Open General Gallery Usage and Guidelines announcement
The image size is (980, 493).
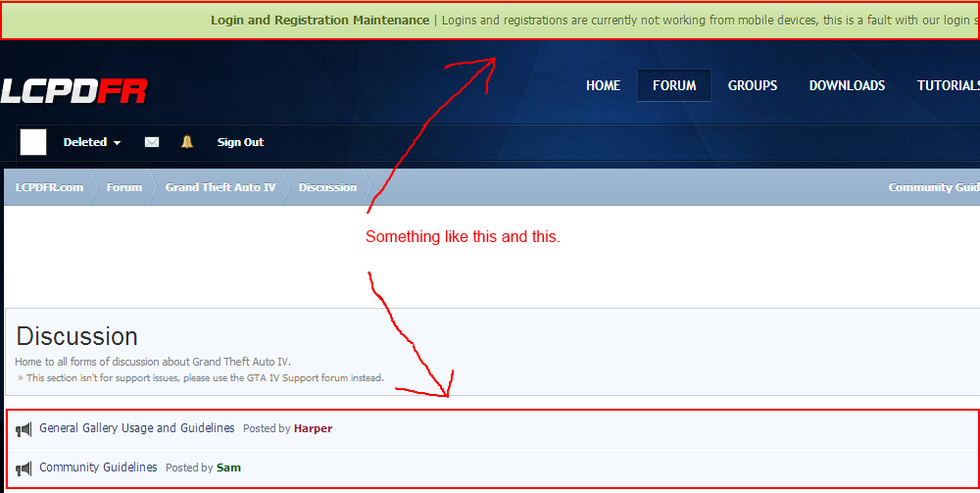point(137,428)
